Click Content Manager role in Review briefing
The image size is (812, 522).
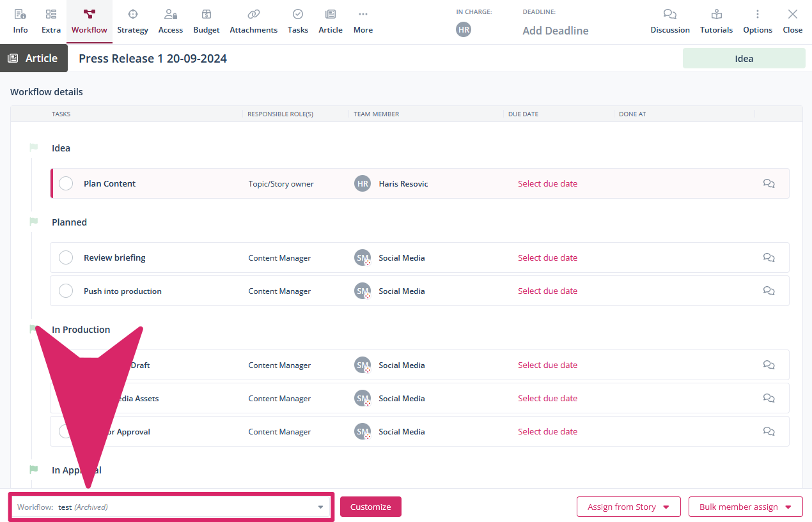point(279,257)
